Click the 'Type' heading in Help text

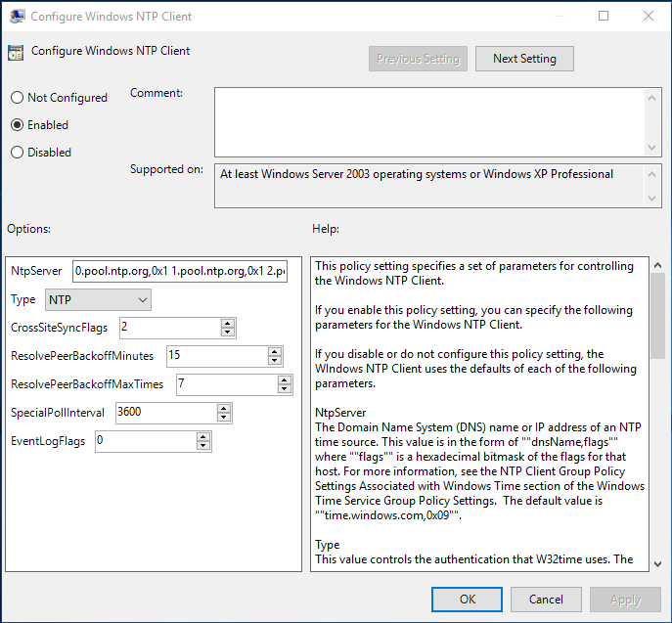pos(328,545)
